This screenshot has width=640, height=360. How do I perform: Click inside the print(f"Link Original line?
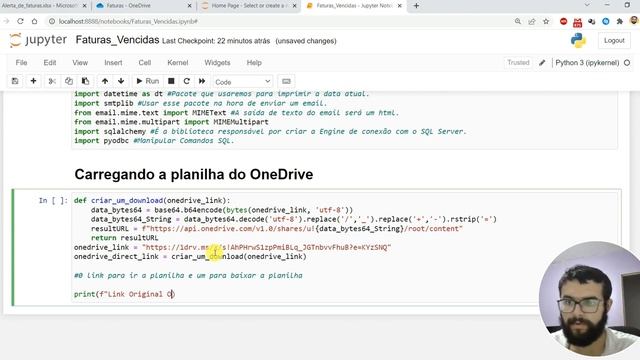point(124,294)
